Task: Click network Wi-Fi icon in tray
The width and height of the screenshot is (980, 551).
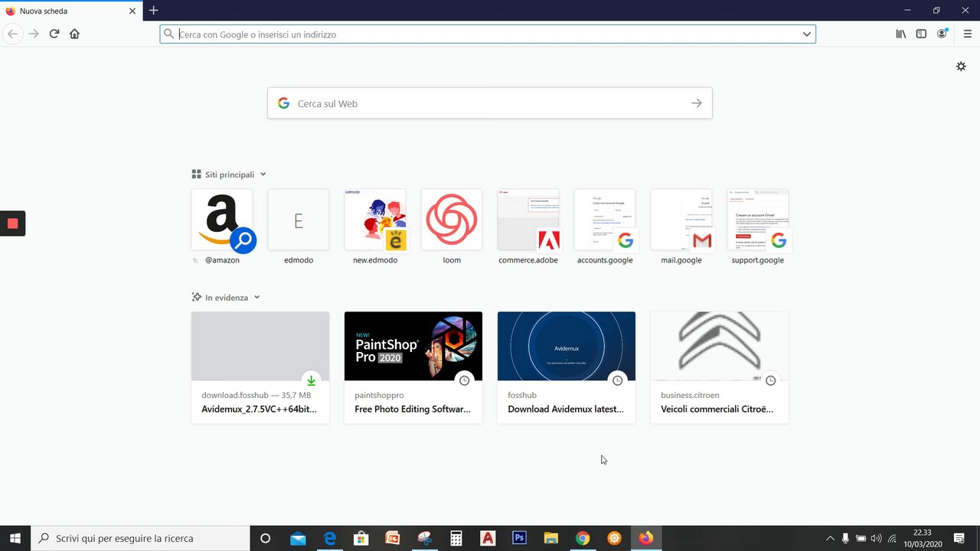Action: click(892, 538)
